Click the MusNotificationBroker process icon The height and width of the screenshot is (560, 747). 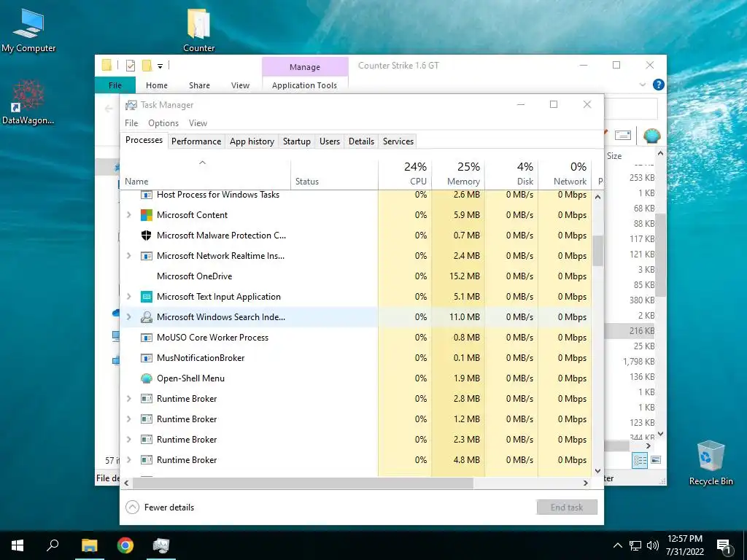(x=146, y=358)
